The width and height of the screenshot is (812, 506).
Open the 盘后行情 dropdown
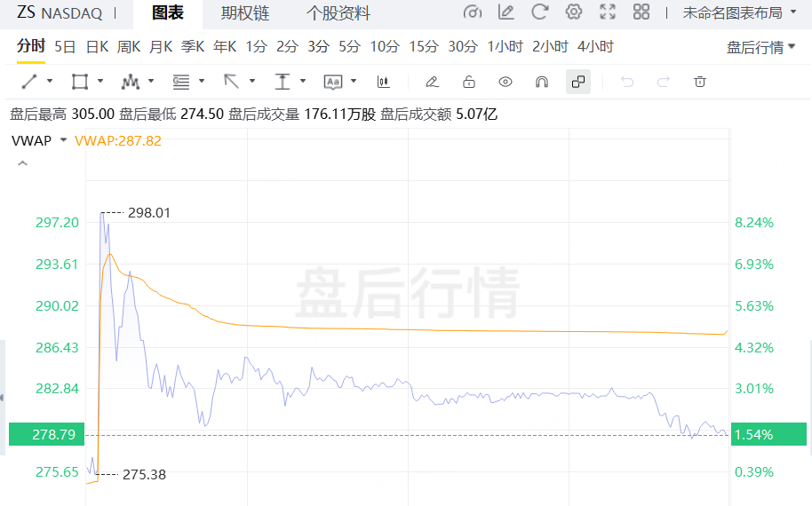pyautogui.click(x=760, y=47)
